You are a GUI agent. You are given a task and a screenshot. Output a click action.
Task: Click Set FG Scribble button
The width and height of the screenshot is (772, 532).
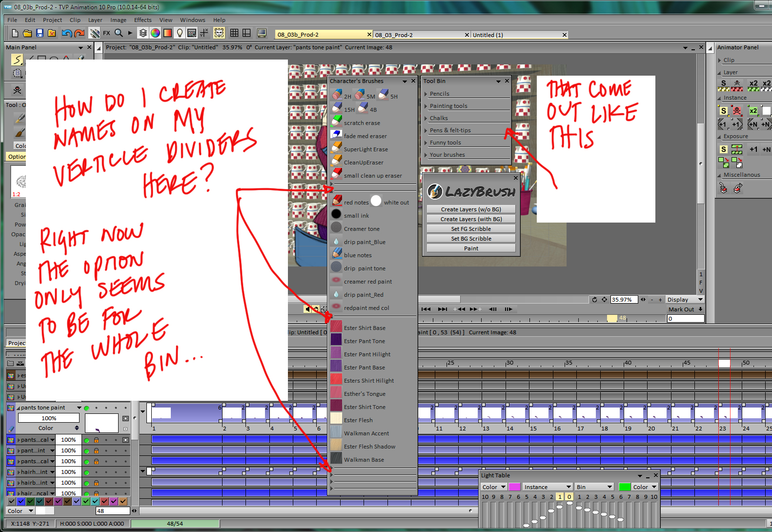pyautogui.click(x=471, y=228)
